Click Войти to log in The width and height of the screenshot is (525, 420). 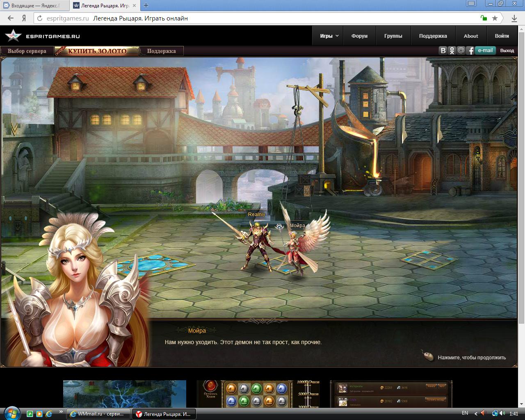[x=502, y=36]
